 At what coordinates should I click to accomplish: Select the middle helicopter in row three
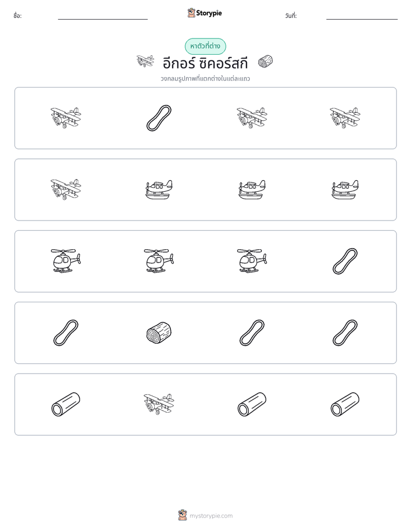pyautogui.click(x=159, y=261)
